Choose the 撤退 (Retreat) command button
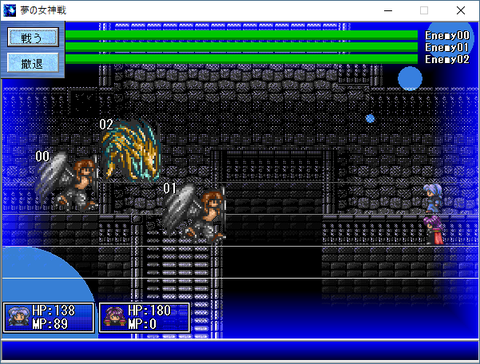The height and width of the screenshot is (364, 480). 33,63
